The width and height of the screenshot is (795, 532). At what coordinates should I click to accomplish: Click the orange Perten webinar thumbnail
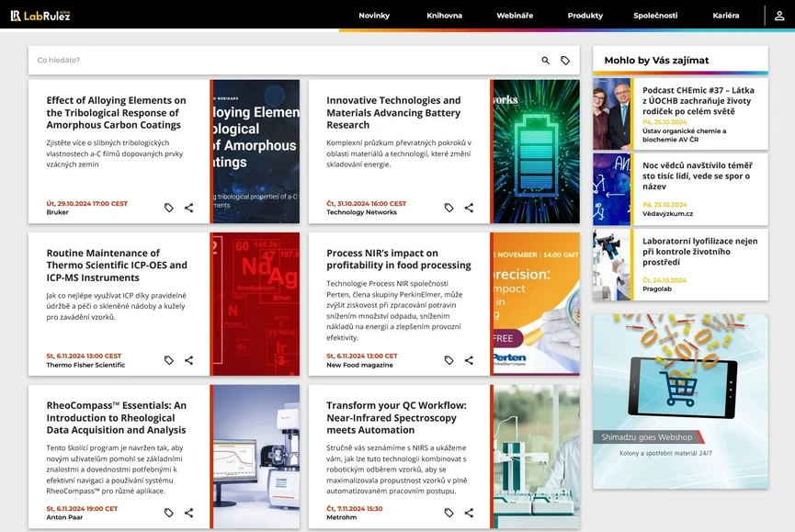coord(537,304)
